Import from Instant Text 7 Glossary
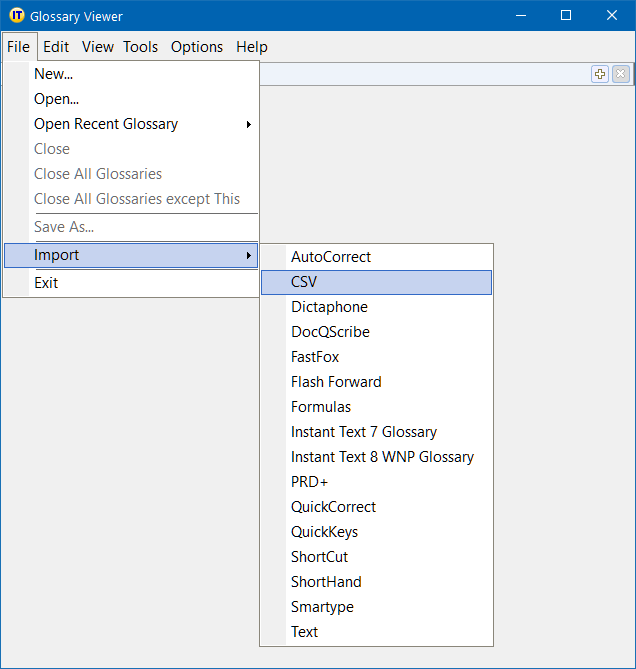636x669 pixels. pos(364,432)
